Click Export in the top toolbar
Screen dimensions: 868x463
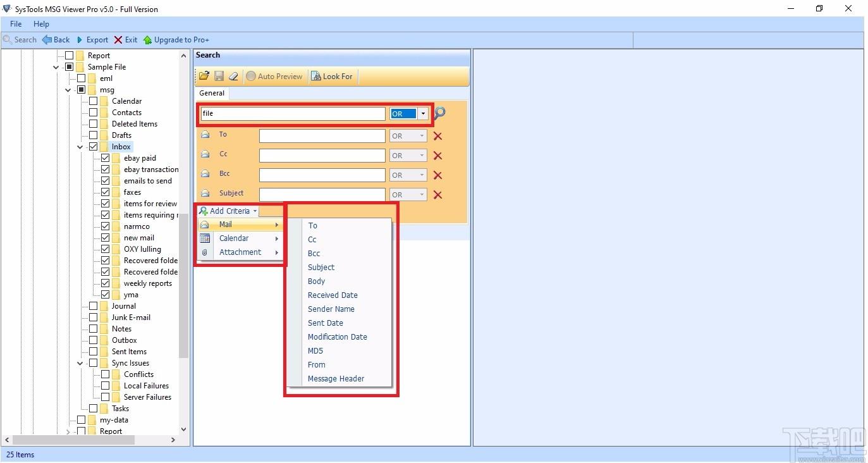pos(92,40)
